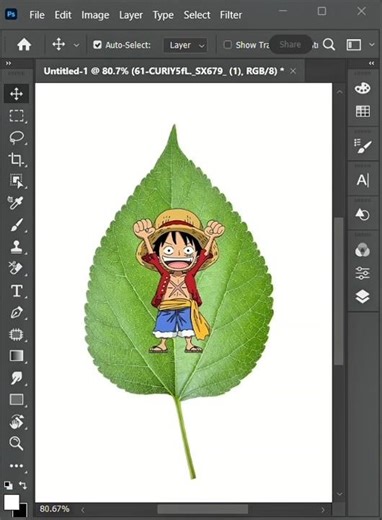Screen dimensions: 382x520
Task: Select the Eraser tool
Action: (x=16, y=268)
